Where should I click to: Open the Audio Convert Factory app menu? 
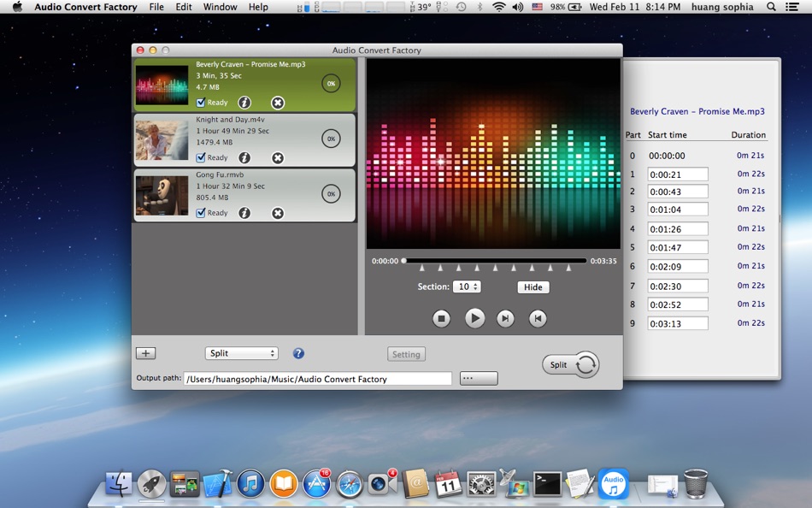coord(85,7)
